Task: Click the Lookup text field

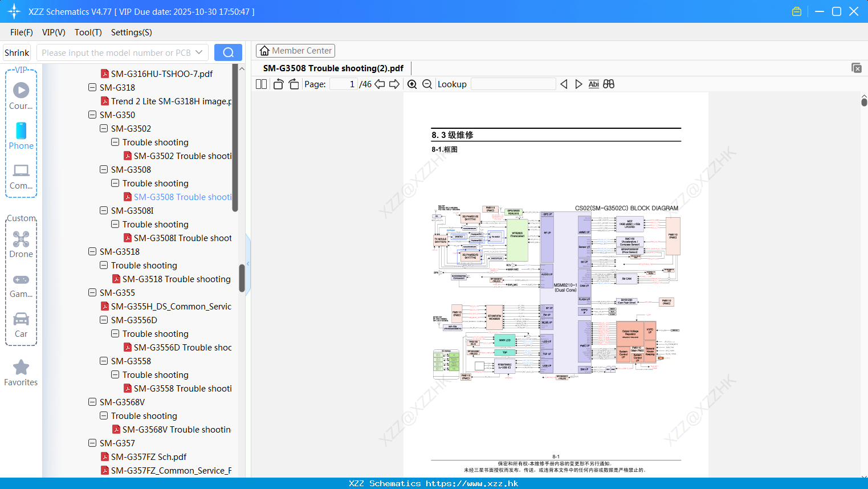Action: click(x=514, y=84)
